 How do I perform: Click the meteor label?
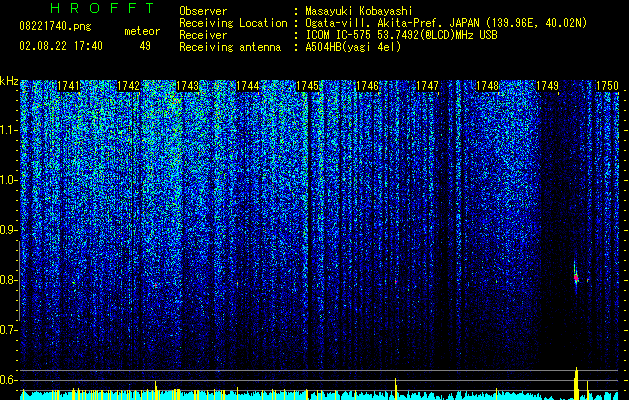point(142,31)
